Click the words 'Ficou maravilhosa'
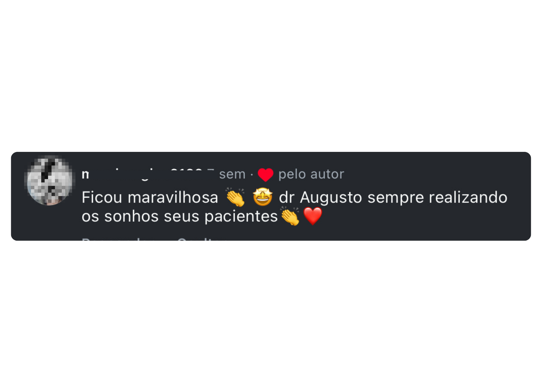The image size is (542, 392). 150,197
